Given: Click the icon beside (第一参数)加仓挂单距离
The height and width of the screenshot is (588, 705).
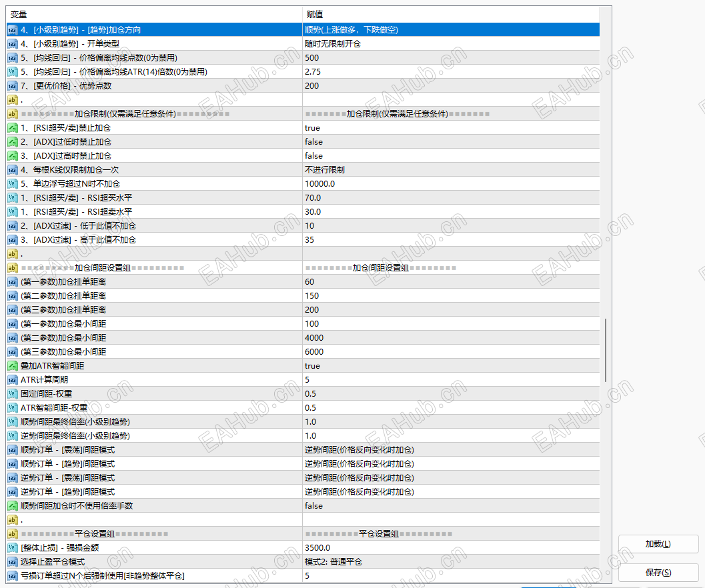Looking at the screenshot, I should (12, 282).
